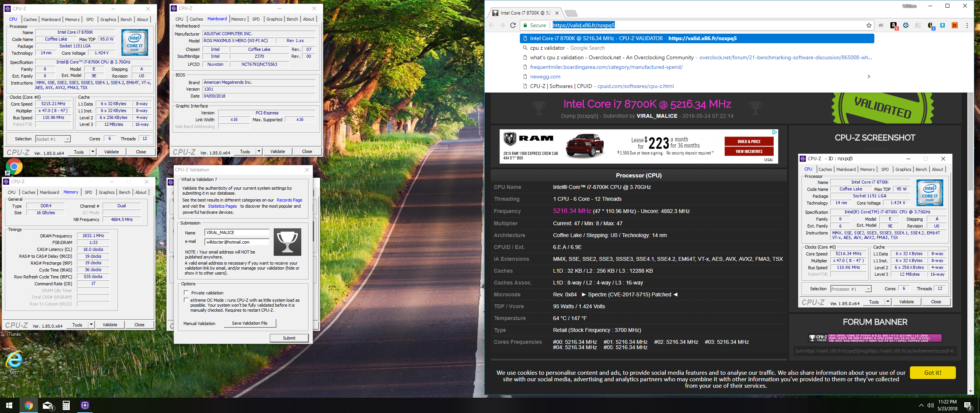Open the Socket #1 selection dropdown
980x413 pixels.
(x=53, y=139)
